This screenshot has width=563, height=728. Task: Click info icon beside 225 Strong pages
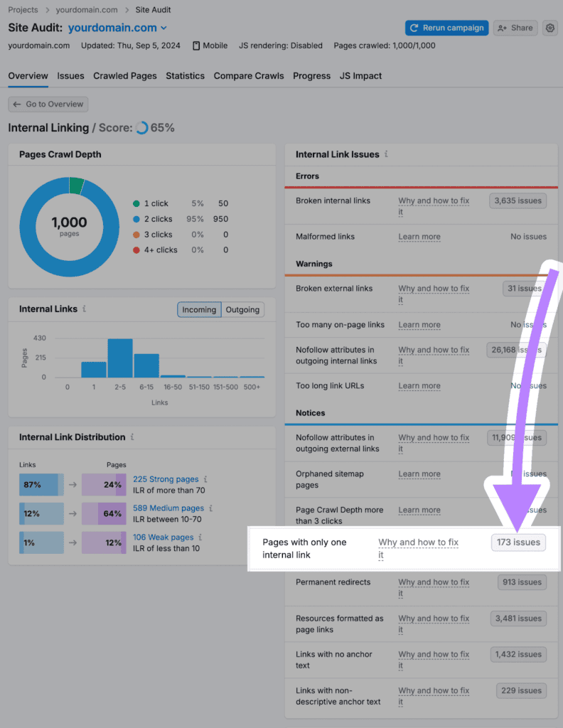click(205, 479)
